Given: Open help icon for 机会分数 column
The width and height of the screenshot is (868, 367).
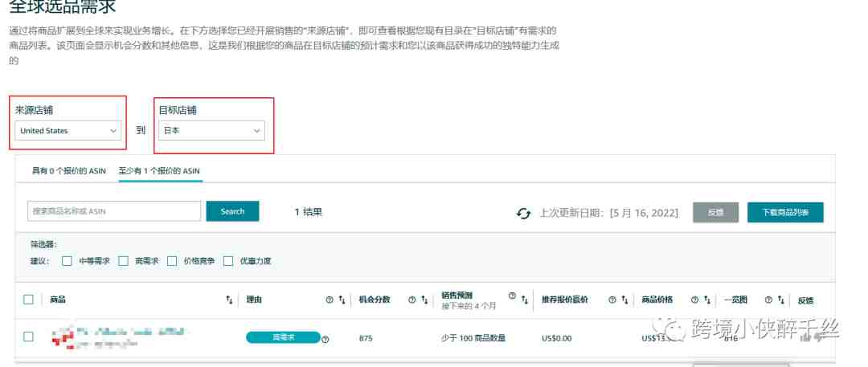Looking at the screenshot, I should 411,300.
